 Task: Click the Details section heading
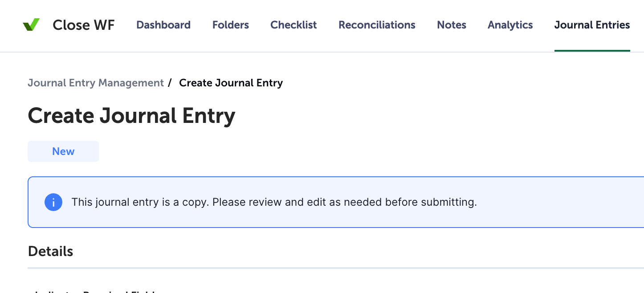[50, 252]
